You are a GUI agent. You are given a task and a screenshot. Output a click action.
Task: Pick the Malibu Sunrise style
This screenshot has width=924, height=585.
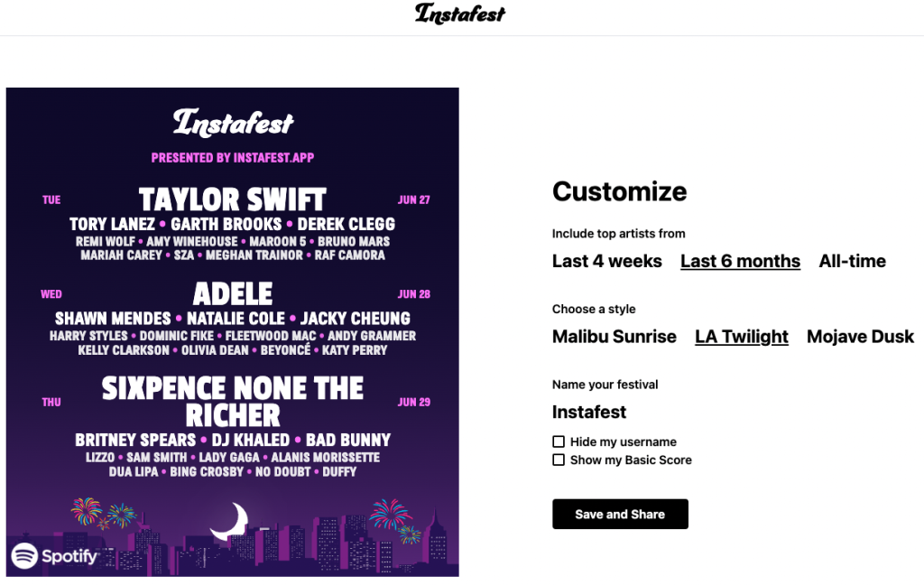point(614,337)
